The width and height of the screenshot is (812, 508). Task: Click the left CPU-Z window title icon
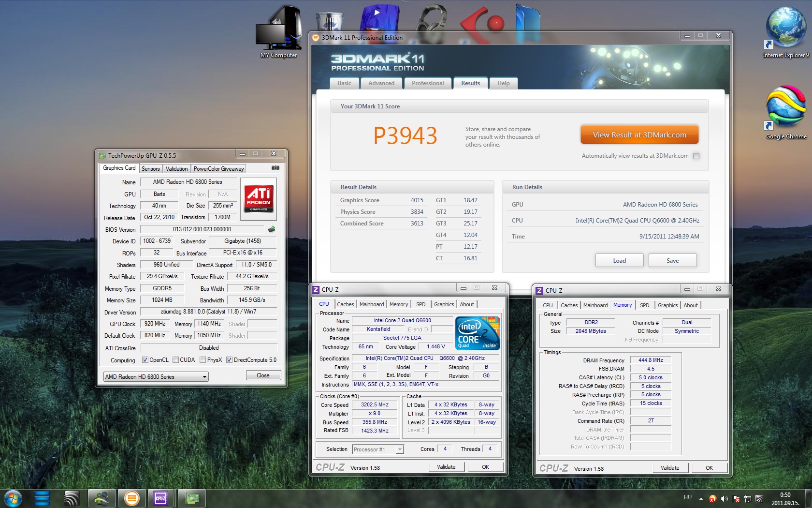coord(316,290)
